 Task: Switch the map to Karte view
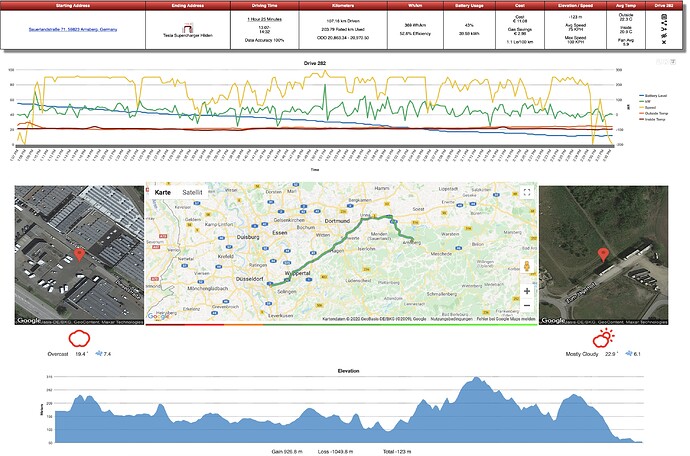click(163, 192)
